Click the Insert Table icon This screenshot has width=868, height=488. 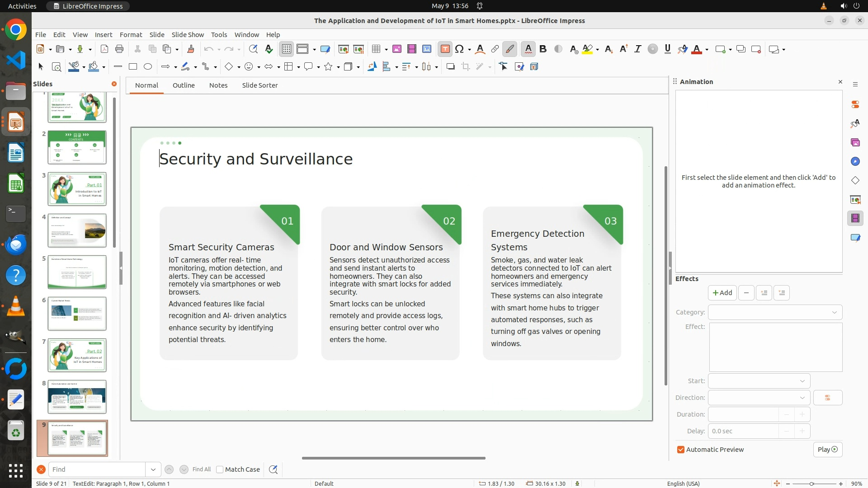point(376,49)
